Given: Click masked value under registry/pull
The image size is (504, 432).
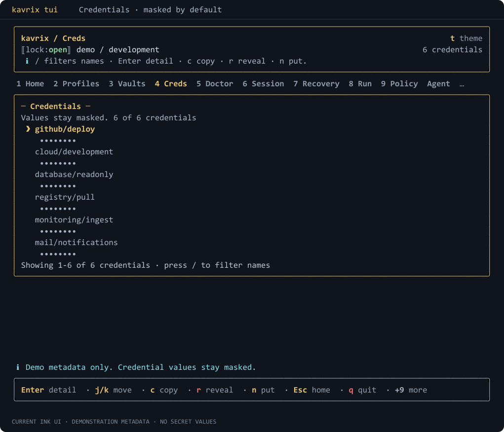Looking at the screenshot, I should click(x=58, y=209).
